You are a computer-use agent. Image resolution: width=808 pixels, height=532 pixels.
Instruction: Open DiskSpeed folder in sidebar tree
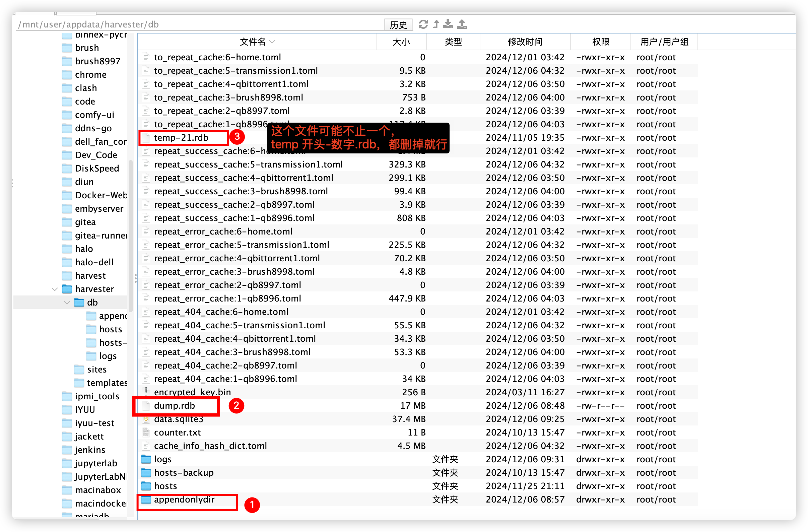[97, 169]
